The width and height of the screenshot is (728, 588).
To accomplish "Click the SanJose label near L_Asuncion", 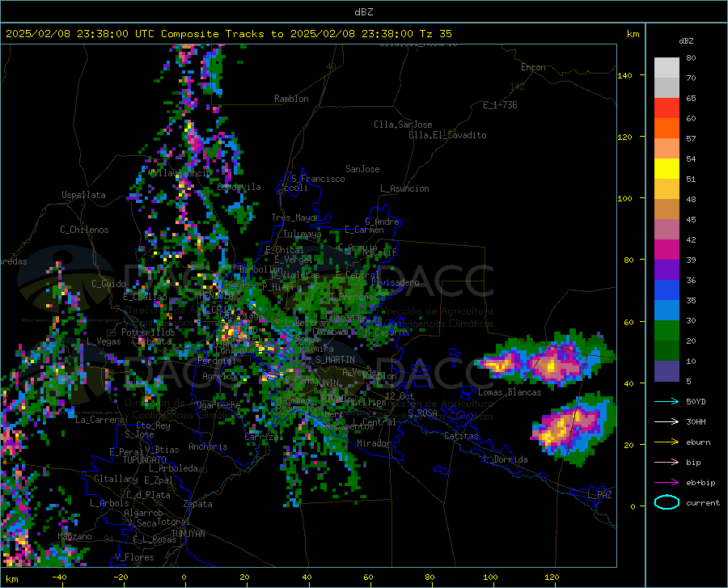I will point(362,169).
